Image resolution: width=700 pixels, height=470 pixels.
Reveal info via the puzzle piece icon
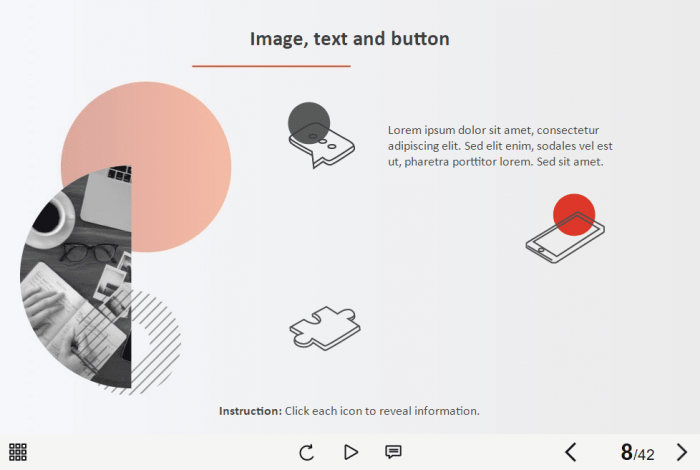pos(324,328)
